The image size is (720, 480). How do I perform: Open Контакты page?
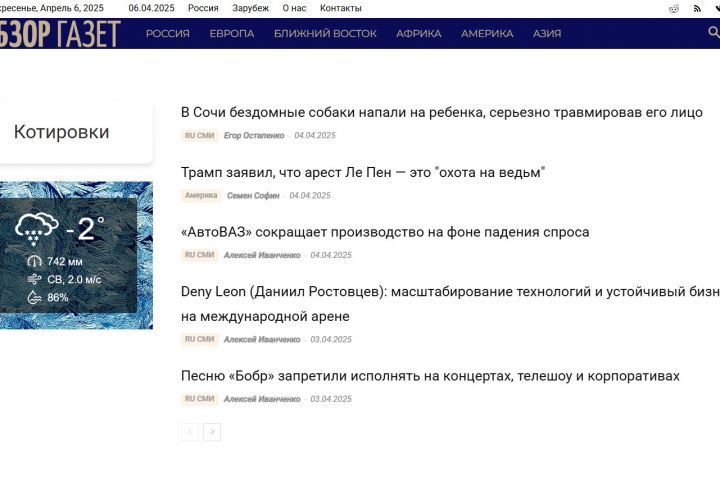tap(341, 8)
